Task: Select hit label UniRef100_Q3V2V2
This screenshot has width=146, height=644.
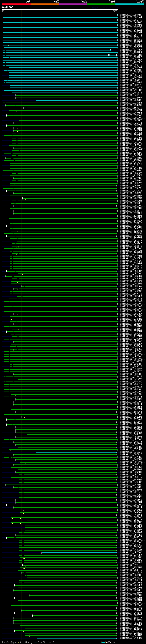Action: coord(131,361)
